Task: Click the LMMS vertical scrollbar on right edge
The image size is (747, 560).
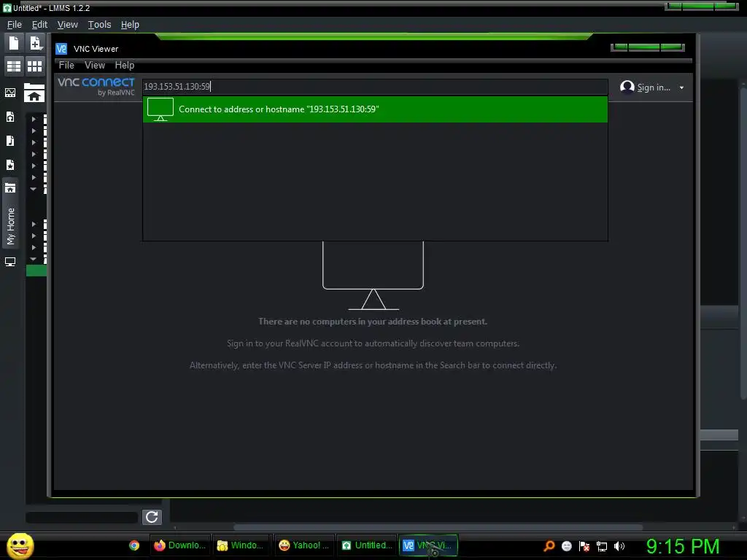Action: 743,242
